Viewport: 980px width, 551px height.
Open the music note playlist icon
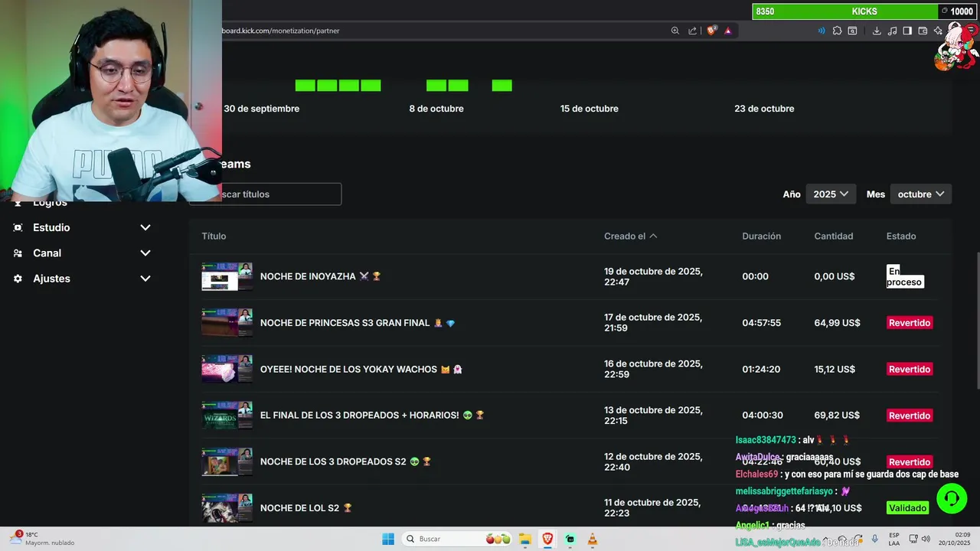tap(892, 31)
